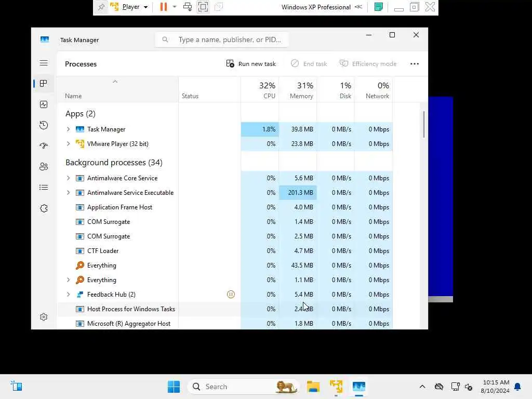Expand the second Everything process row
The height and width of the screenshot is (399, 532).
point(68,280)
